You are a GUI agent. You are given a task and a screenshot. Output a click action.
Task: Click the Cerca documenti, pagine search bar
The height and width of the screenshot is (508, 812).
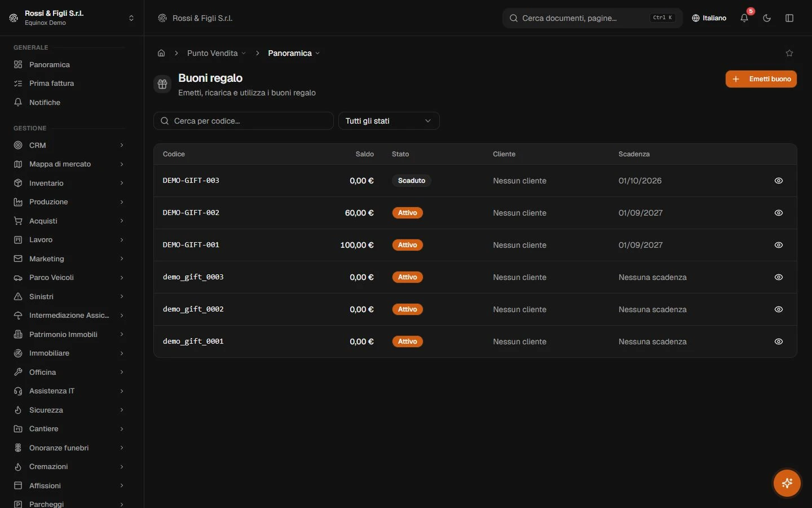593,18
